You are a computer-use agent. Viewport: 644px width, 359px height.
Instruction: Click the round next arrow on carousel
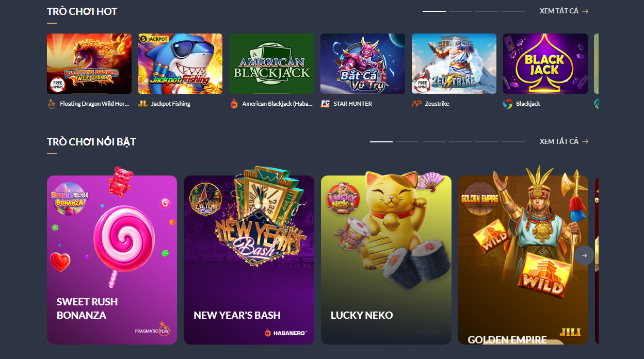[x=584, y=255]
